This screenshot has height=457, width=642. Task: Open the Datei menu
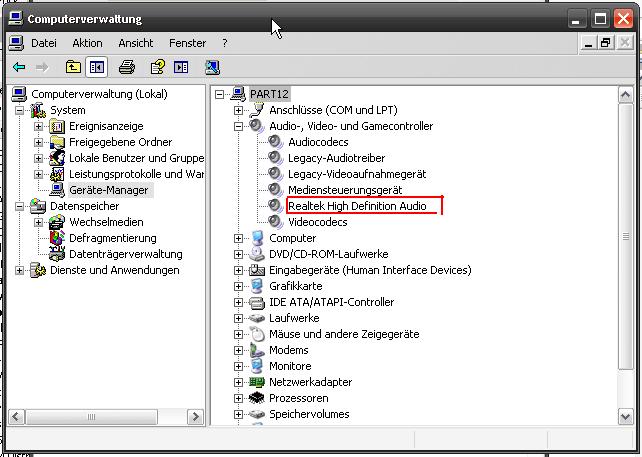(43, 43)
